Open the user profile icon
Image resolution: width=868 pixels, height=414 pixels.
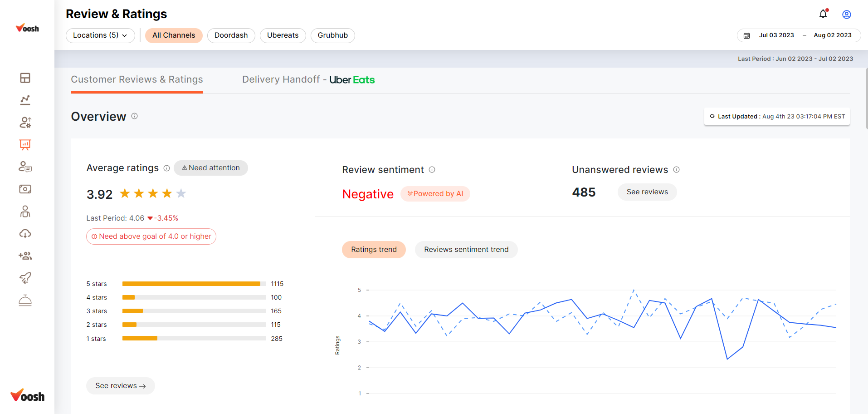(x=846, y=15)
